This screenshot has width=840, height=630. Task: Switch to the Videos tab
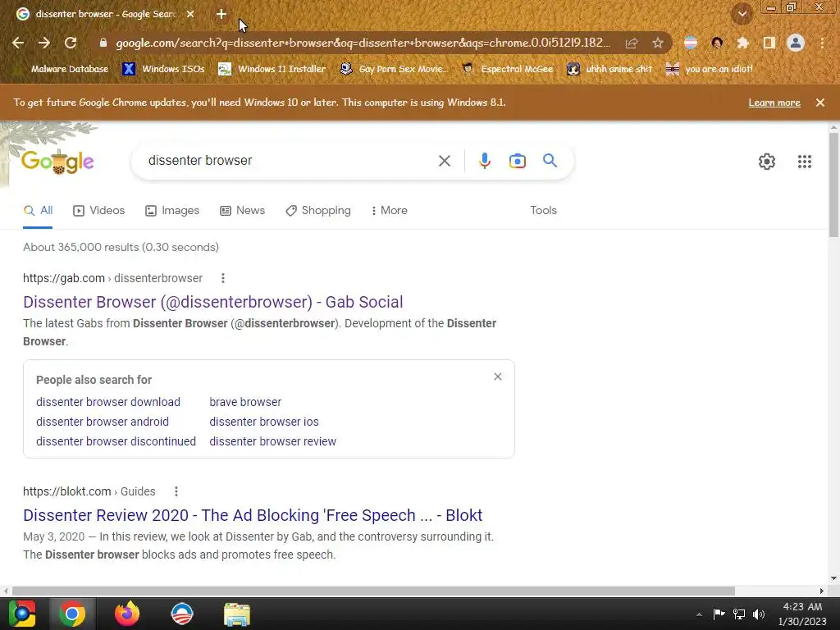(x=99, y=211)
